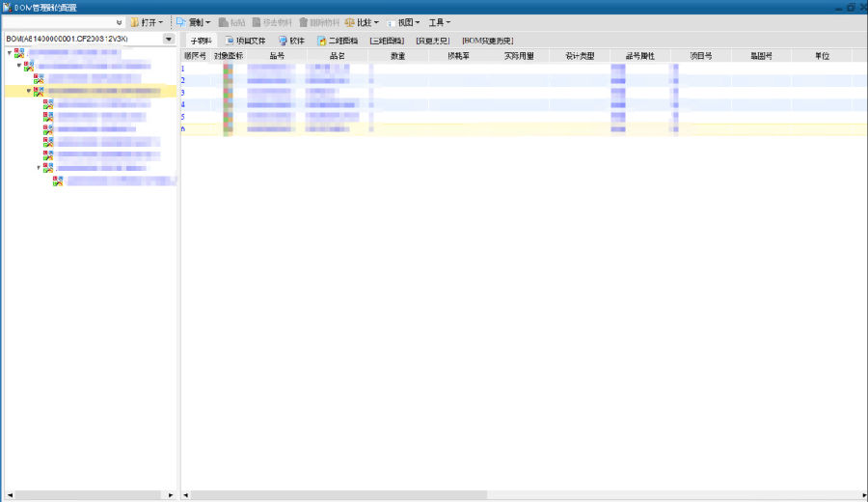This screenshot has height=502, width=868.
Task: Select table row number 4
Action: [x=524, y=104]
